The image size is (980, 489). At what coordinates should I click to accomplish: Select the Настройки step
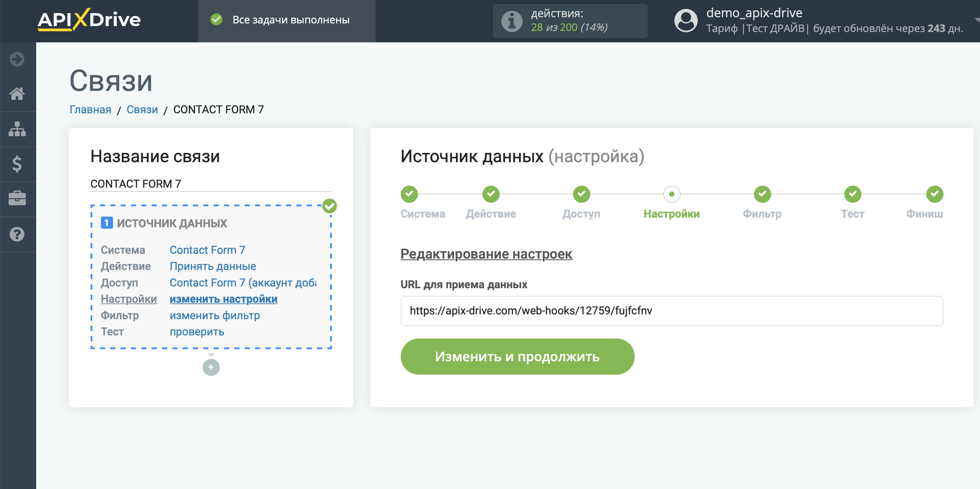672,194
